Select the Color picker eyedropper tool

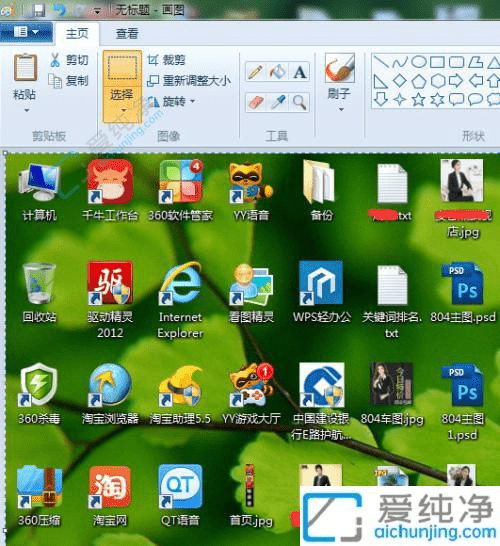pos(277,102)
